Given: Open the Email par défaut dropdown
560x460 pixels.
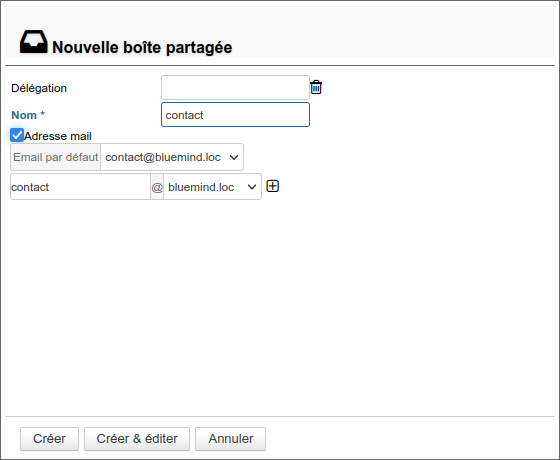Looking at the screenshot, I should pyautogui.click(x=172, y=157).
